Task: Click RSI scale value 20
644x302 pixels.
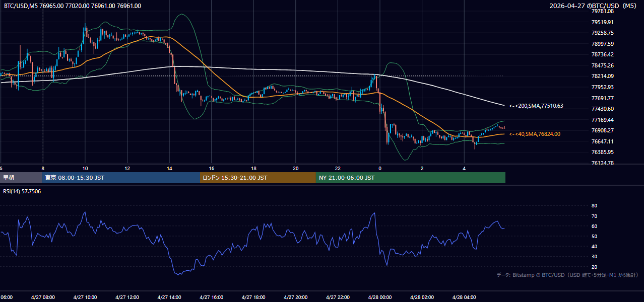Action: [x=594, y=267]
